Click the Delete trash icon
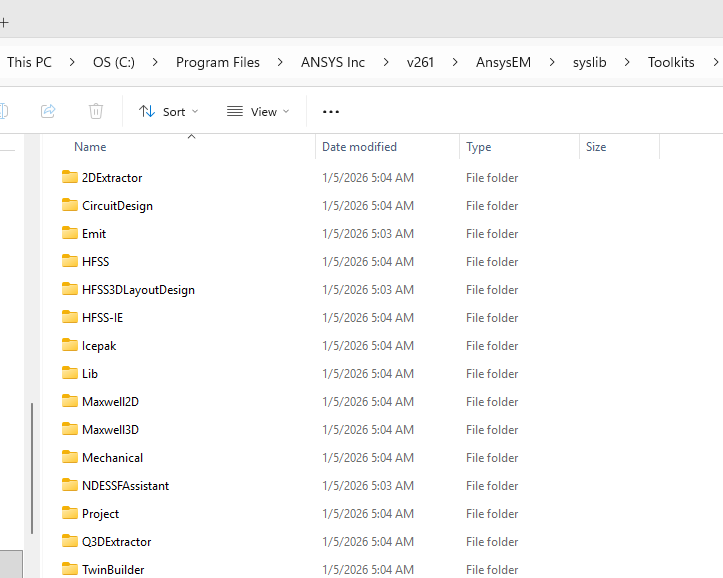The height and width of the screenshot is (578, 723). 96,111
